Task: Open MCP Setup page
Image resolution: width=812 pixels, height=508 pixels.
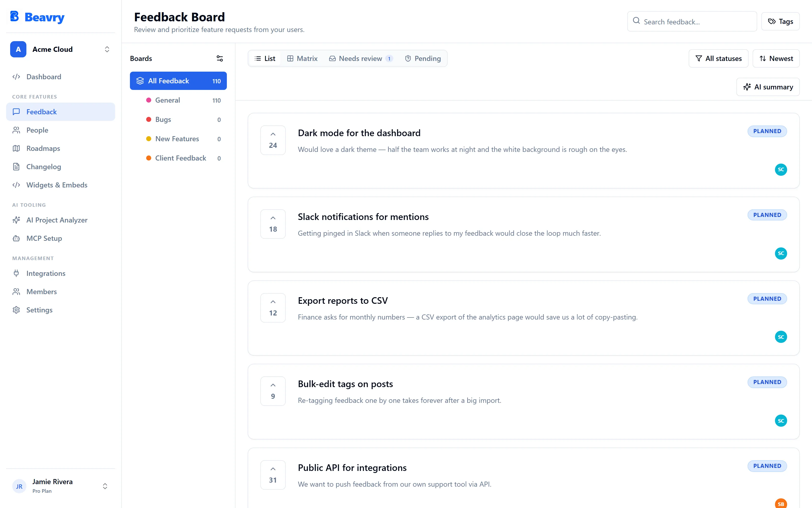Action: point(60,238)
